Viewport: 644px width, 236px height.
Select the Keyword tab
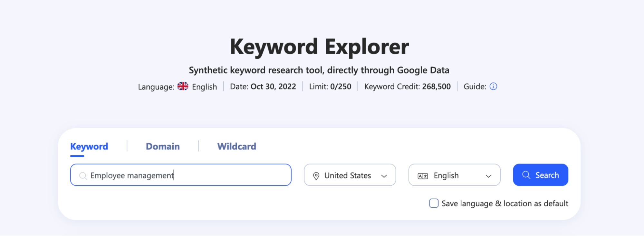[89, 146]
